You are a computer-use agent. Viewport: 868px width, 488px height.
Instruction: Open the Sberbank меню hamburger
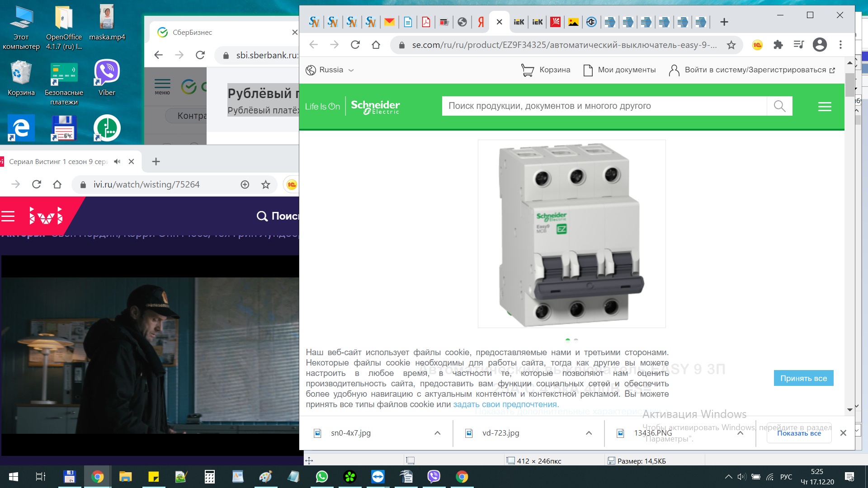point(162,87)
